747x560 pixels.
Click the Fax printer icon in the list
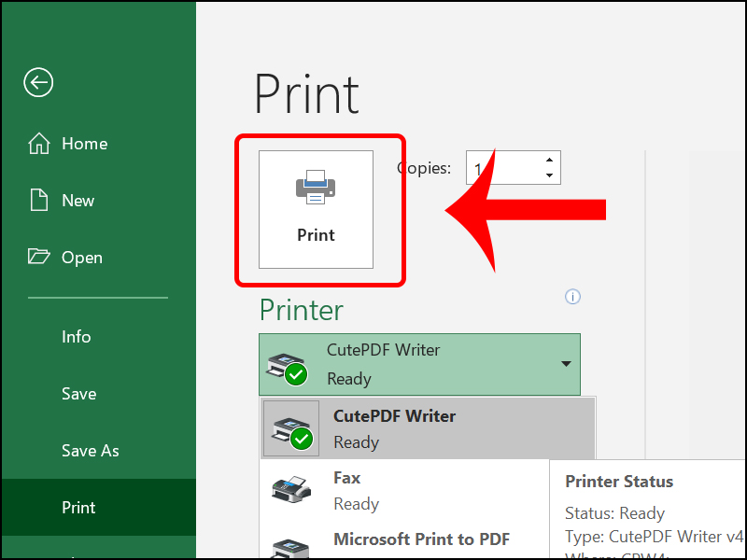pos(289,489)
